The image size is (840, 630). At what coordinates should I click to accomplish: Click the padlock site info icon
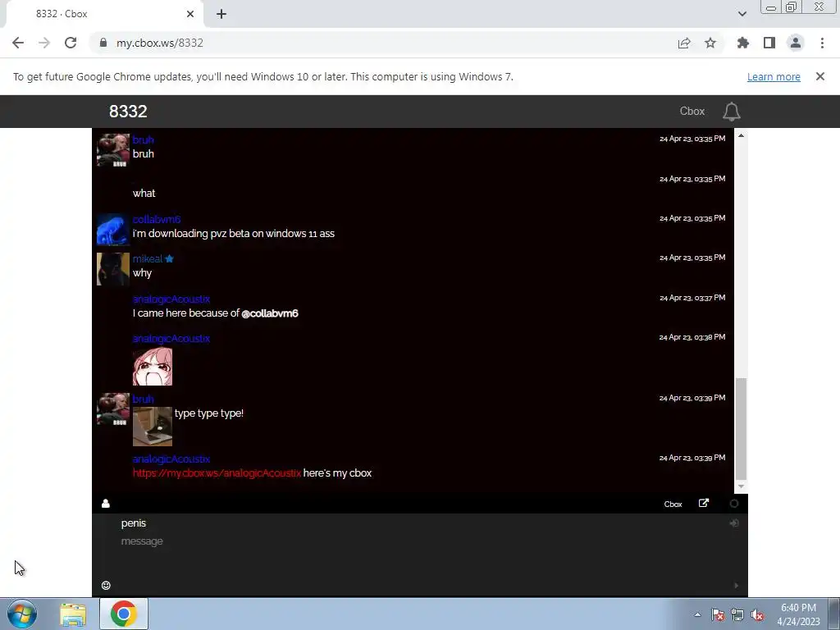tap(103, 43)
